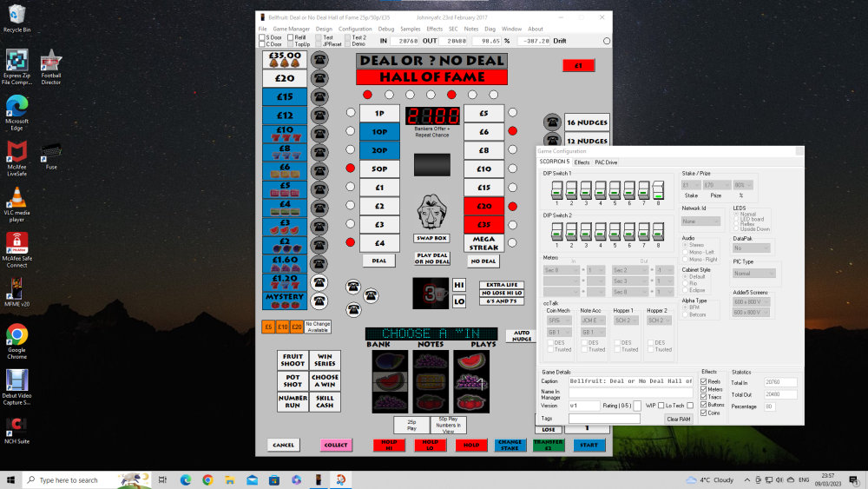868x489 pixels.
Task: Flip DIP Switch 2 number 1
Action: click(x=557, y=231)
